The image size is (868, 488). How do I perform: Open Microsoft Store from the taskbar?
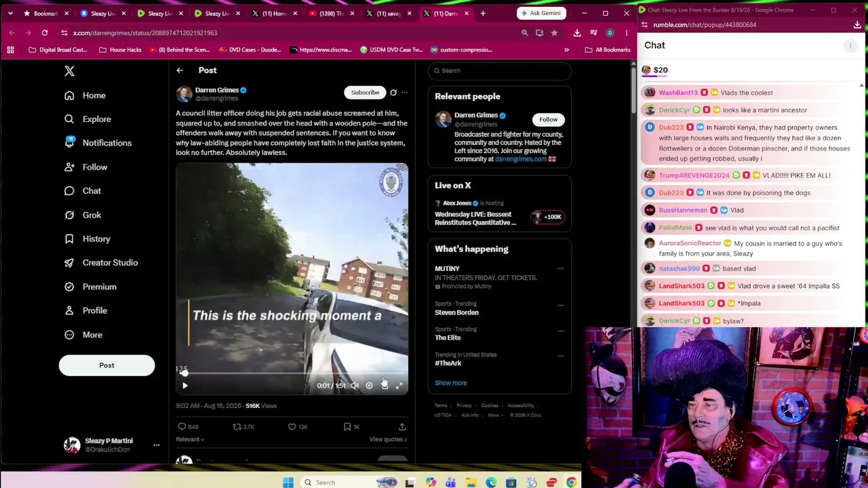[511, 483]
